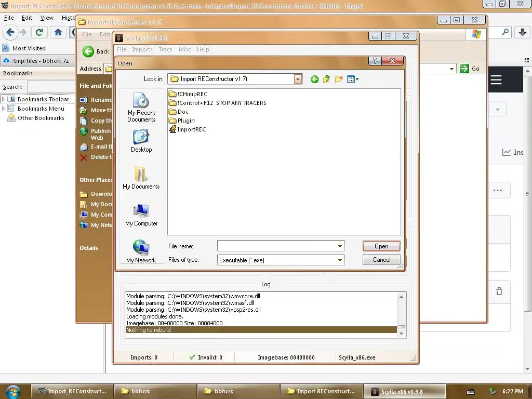Select Other Bookmarks tree item
Screen dimensions: 532x399
point(36,118)
